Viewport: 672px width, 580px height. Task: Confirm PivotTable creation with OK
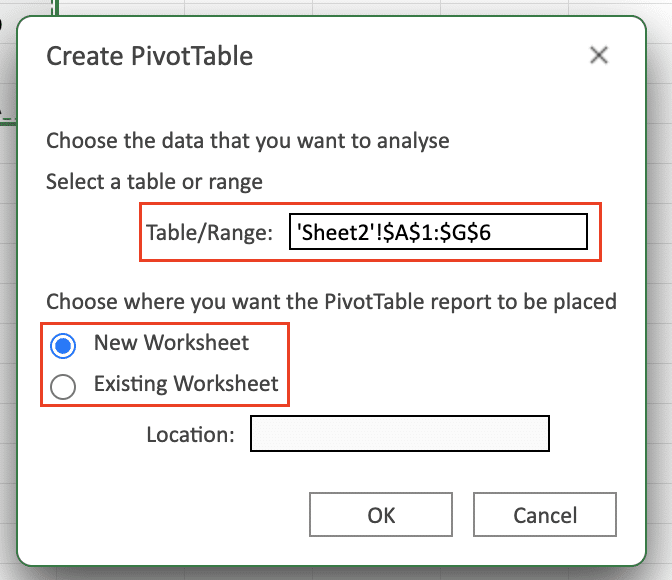[x=381, y=514]
